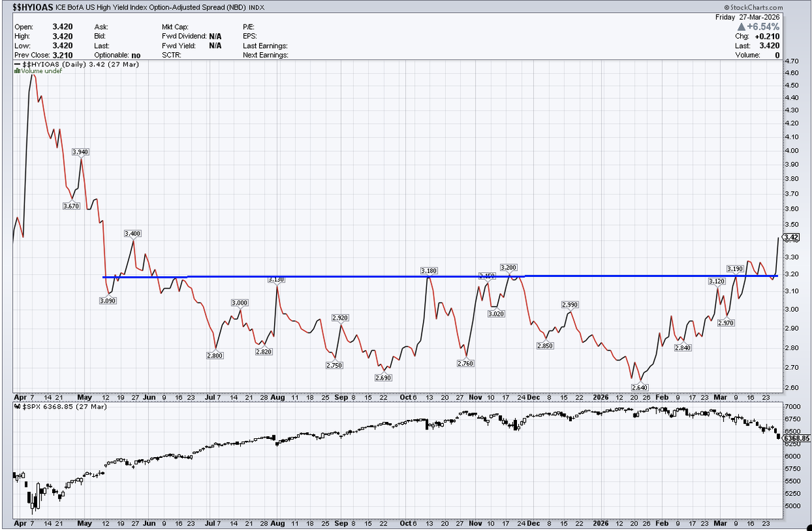Click the 2.850 low label in December
Image resolution: width=812 pixels, height=531 pixels.
pyautogui.click(x=545, y=346)
